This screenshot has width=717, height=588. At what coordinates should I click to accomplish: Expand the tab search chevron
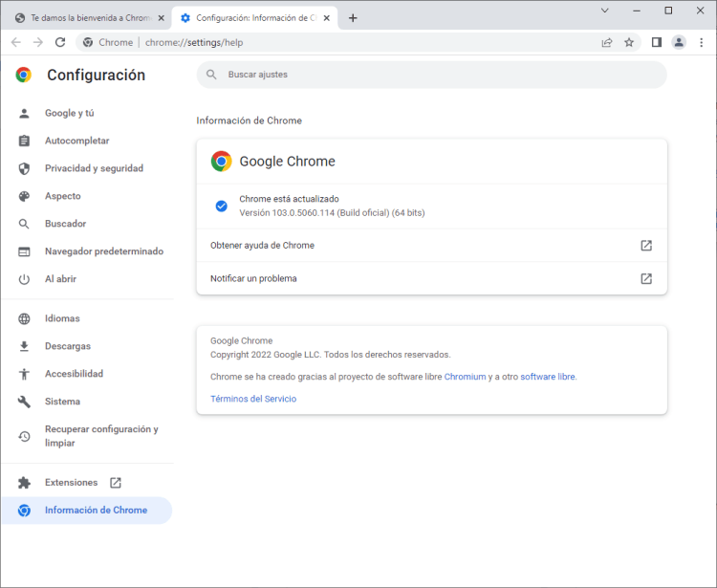coord(605,11)
